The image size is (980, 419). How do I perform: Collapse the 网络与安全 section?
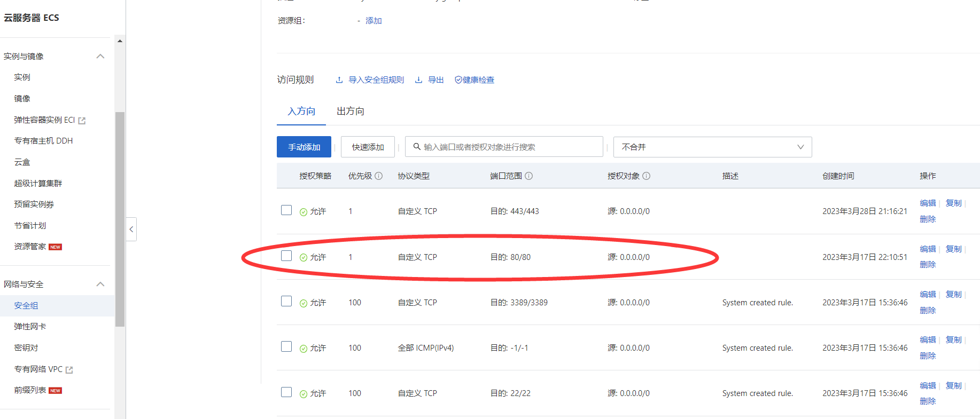[x=100, y=284]
